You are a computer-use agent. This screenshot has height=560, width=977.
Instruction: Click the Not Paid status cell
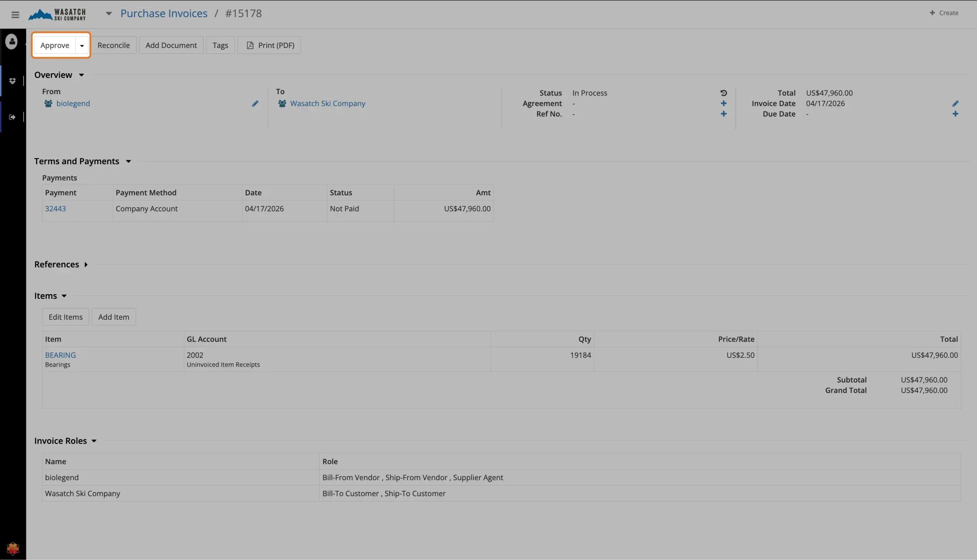[x=360, y=211]
